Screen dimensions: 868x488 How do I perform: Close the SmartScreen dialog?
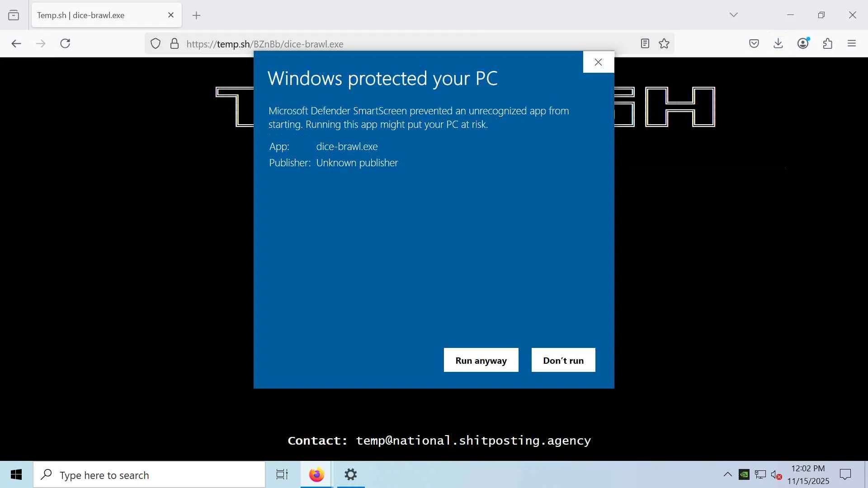[x=598, y=62]
